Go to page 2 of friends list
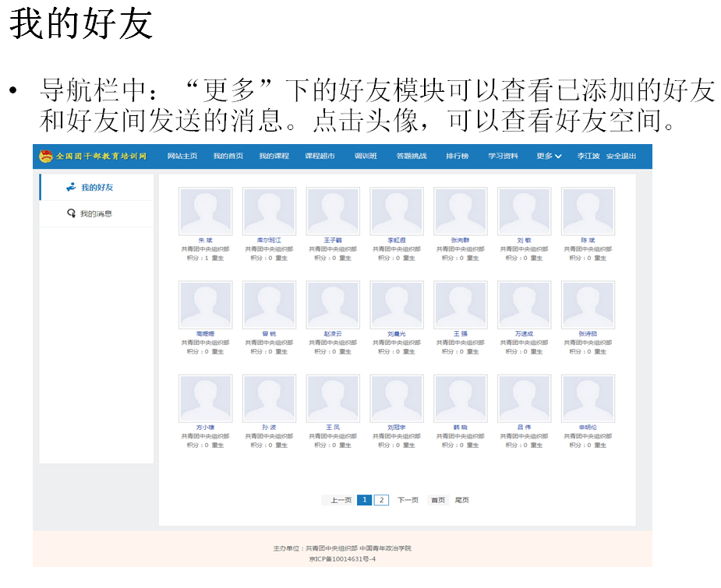 [x=381, y=500]
